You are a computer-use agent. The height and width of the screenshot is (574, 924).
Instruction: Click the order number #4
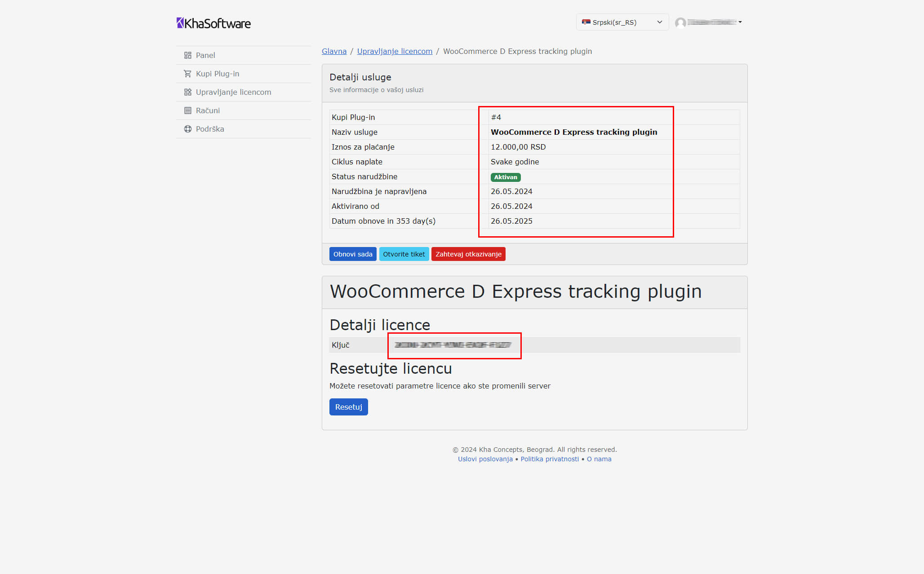[496, 117]
